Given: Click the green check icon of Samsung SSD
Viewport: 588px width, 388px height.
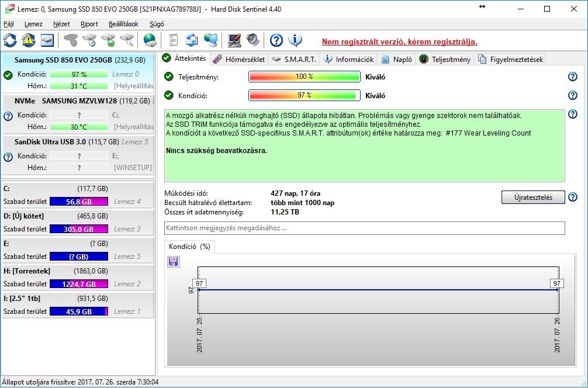Looking at the screenshot, I should coord(8,75).
